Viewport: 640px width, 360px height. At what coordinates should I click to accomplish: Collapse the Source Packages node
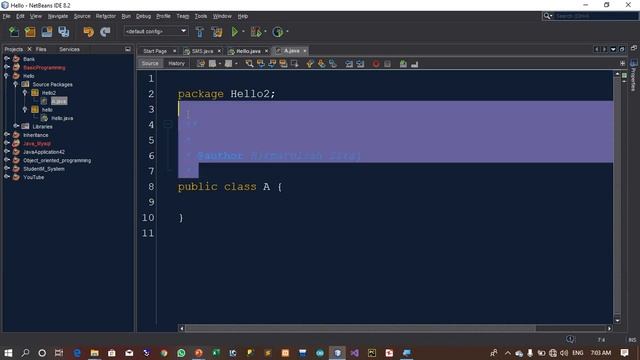point(16,84)
